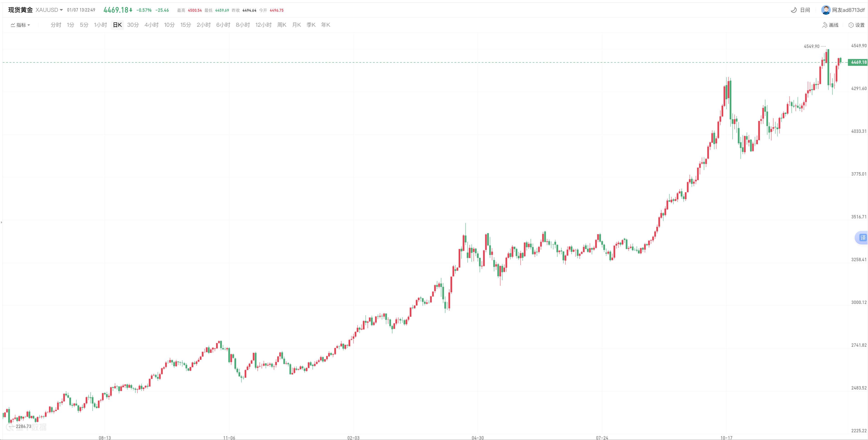Click the moon night-mode icon

point(793,10)
